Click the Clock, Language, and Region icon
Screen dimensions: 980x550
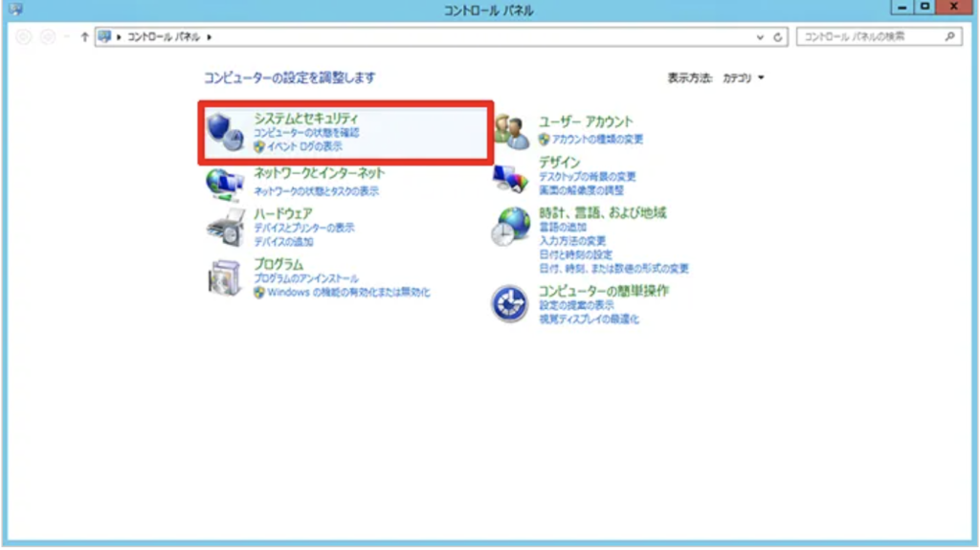point(511,228)
